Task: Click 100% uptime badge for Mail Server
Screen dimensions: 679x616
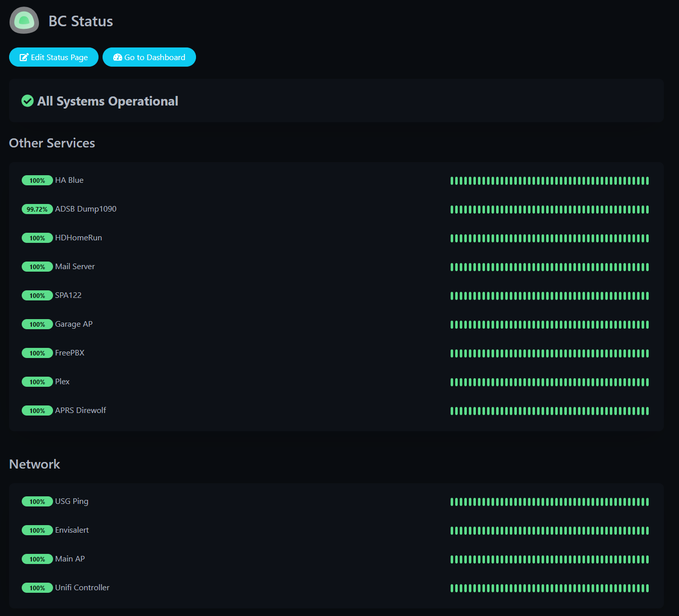Action: pos(37,267)
